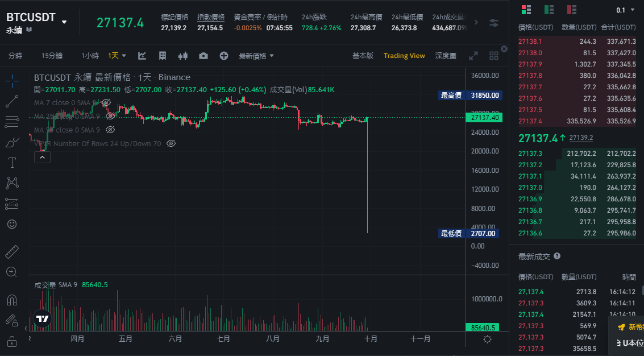Select the Trading View chart tab

pos(404,56)
